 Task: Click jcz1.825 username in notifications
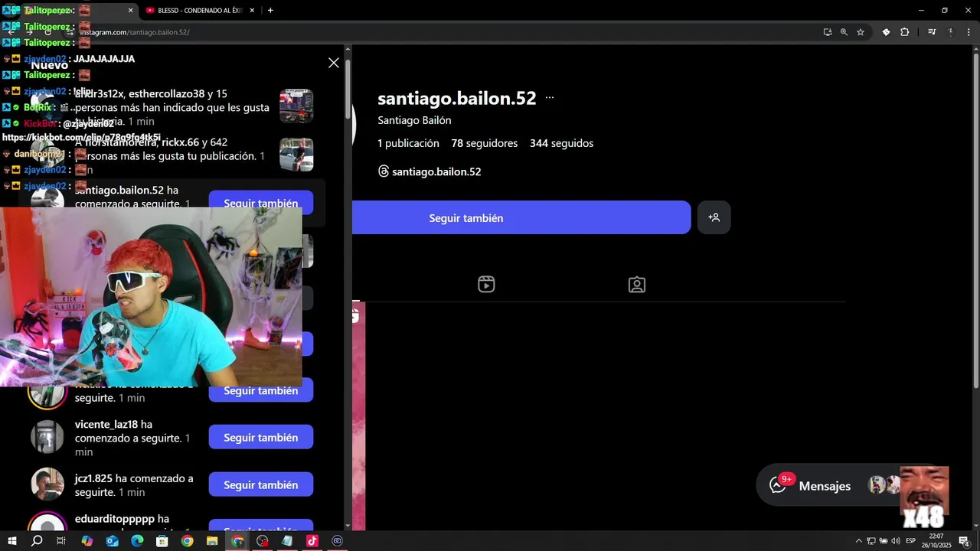(93, 478)
